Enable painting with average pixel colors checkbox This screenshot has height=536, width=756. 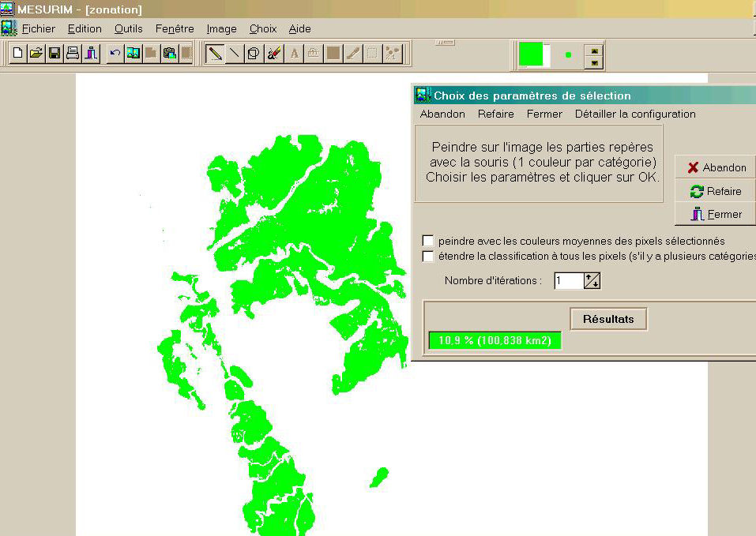tap(428, 241)
